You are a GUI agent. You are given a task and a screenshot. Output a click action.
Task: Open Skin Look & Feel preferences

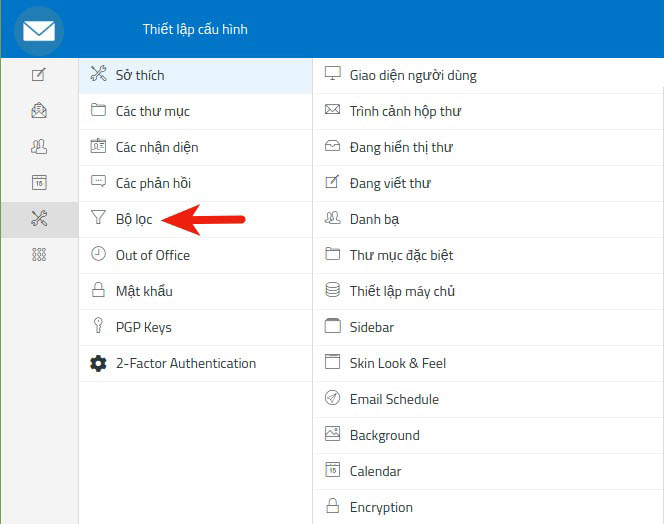(488, 363)
